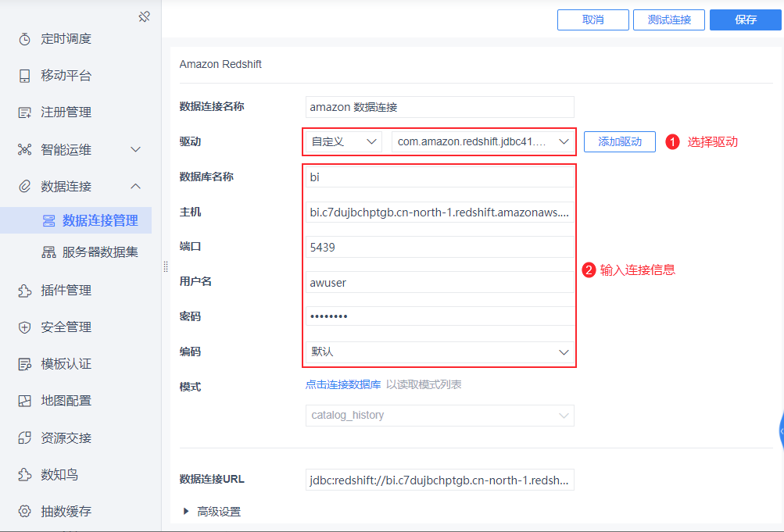Click the 数据连接 link icon
The width and height of the screenshot is (784, 532).
[x=24, y=187]
